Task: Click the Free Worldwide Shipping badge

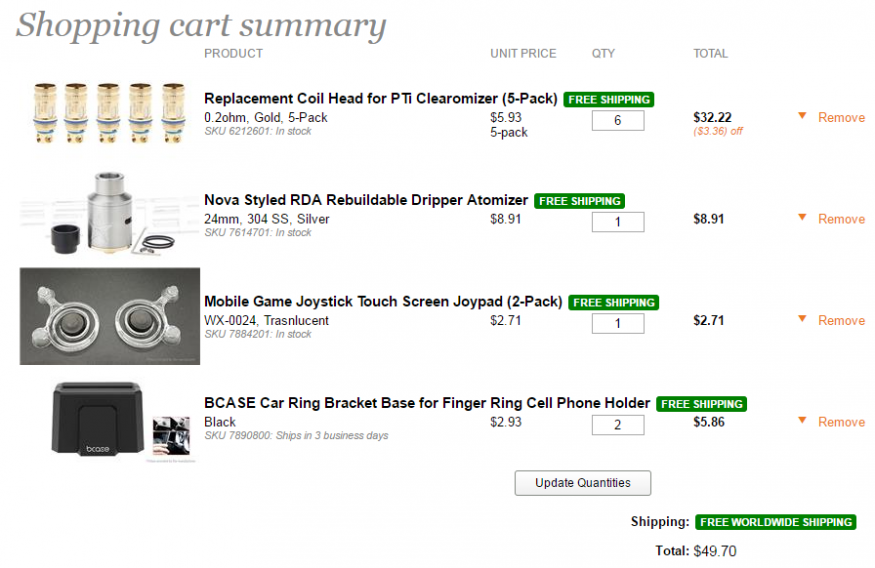Action: [x=776, y=522]
